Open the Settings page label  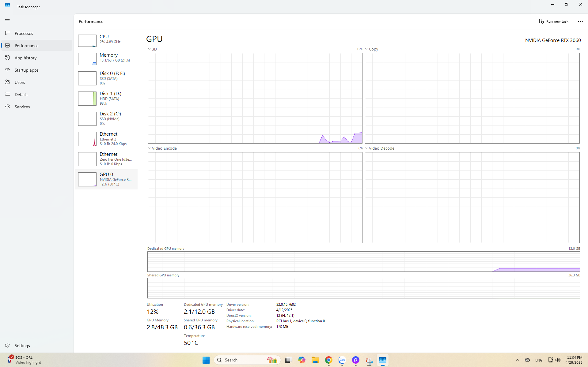coord(22,346)
